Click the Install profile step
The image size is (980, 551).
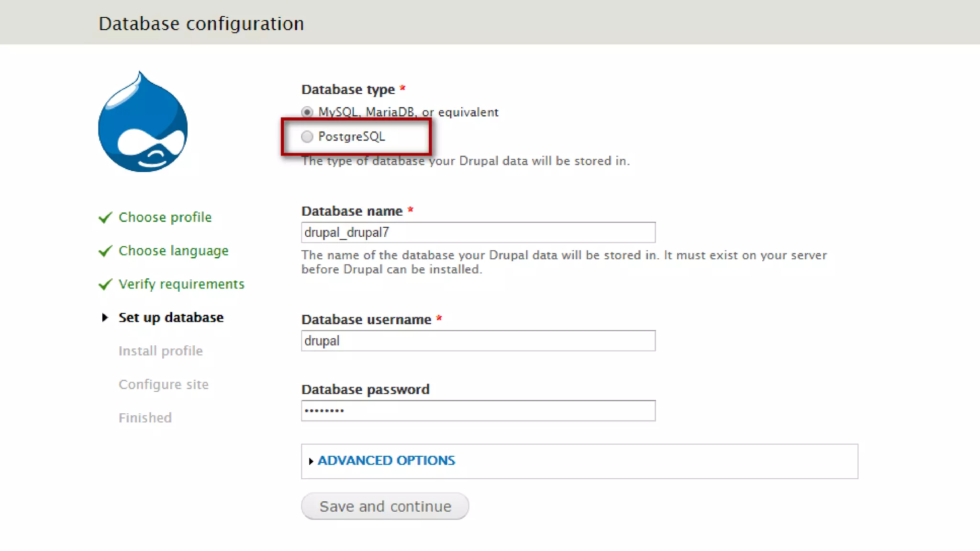(161, 351)
